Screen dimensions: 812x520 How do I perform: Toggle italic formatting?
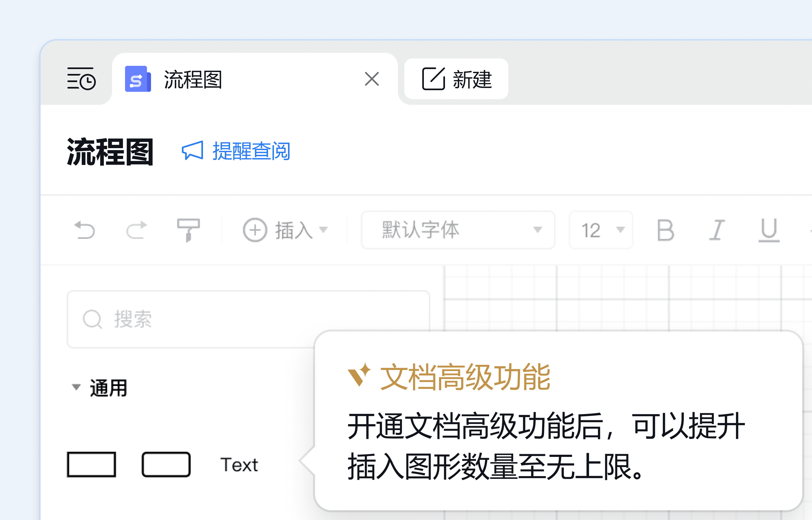pyautogui.click(x=717, y=230)
